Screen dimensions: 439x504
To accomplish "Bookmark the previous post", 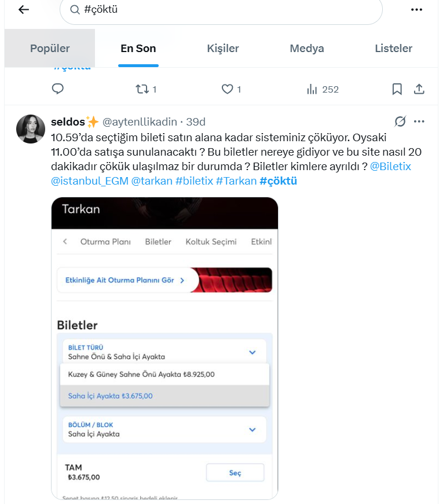I will coord(397,89).
